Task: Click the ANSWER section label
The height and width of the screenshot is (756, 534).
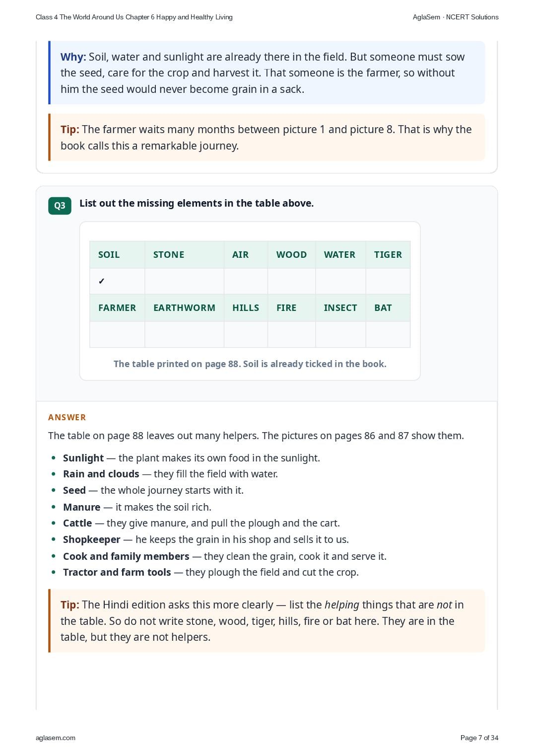Action: 67,417
